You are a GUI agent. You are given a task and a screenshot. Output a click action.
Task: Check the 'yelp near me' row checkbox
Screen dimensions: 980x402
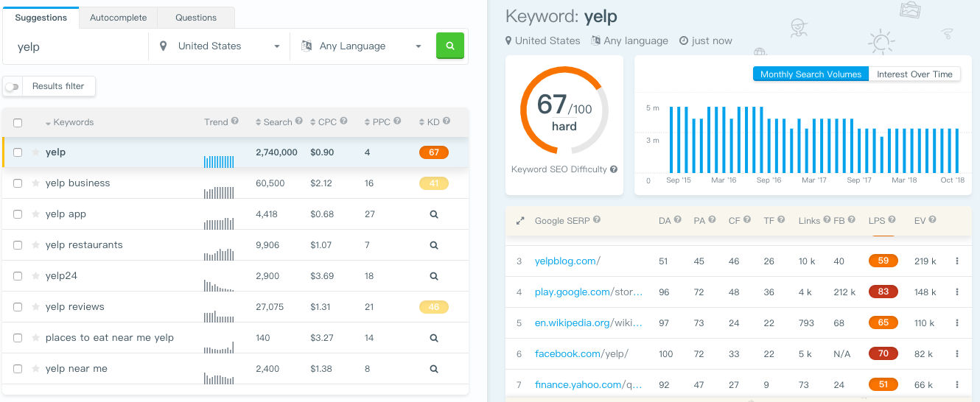tap(18, 369)
